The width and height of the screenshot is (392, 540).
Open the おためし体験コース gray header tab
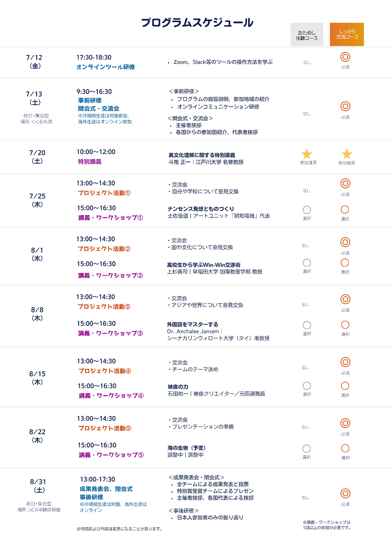(x=307, y=35)
